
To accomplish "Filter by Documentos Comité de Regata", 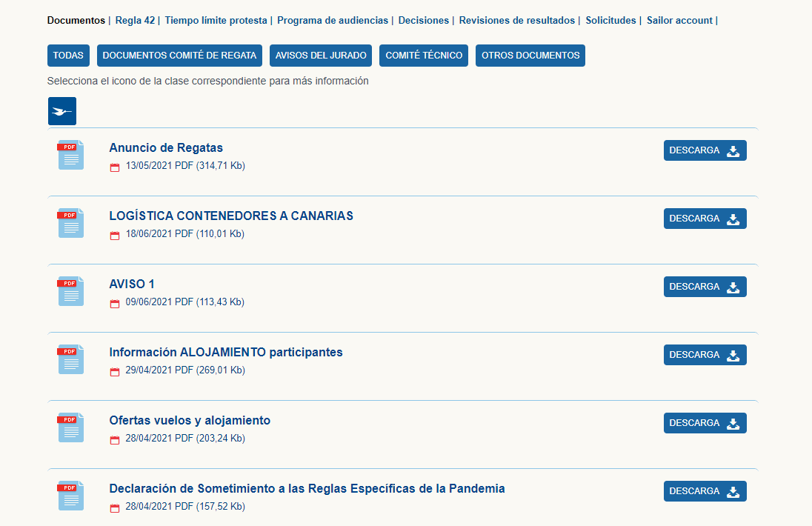I will (179, 56).
